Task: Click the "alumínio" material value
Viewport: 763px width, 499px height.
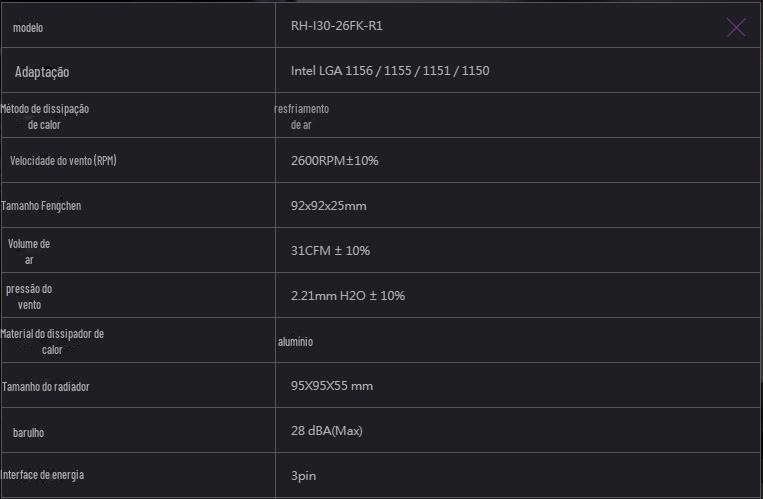Action: pos(295,341)
